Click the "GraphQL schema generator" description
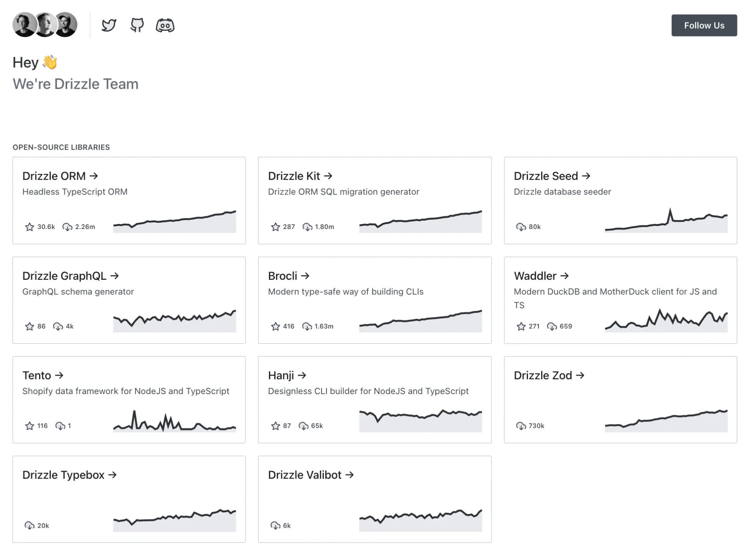 click(78, 292)
